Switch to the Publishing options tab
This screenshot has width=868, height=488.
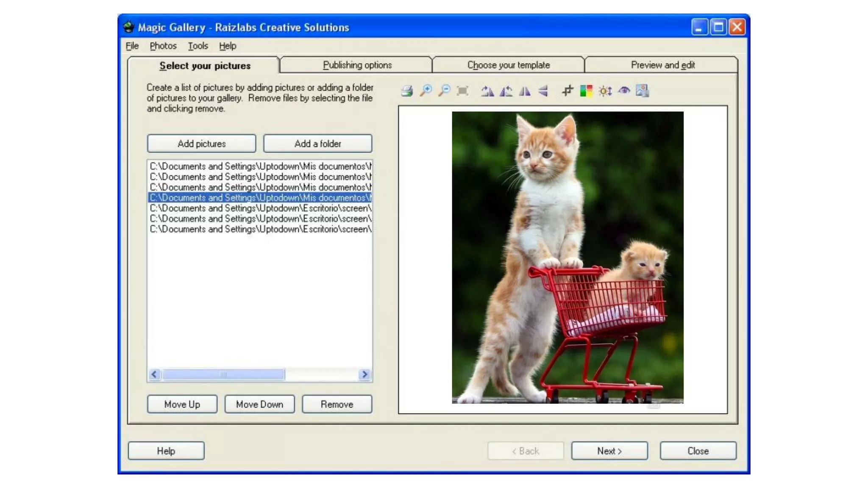click(357, 65)
